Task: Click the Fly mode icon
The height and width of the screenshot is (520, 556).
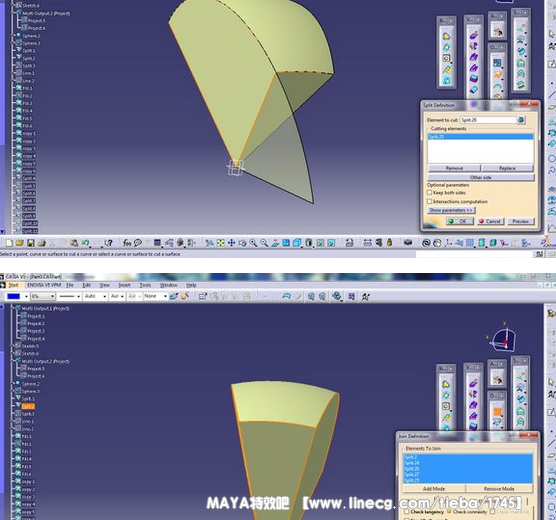Action: 210,243
